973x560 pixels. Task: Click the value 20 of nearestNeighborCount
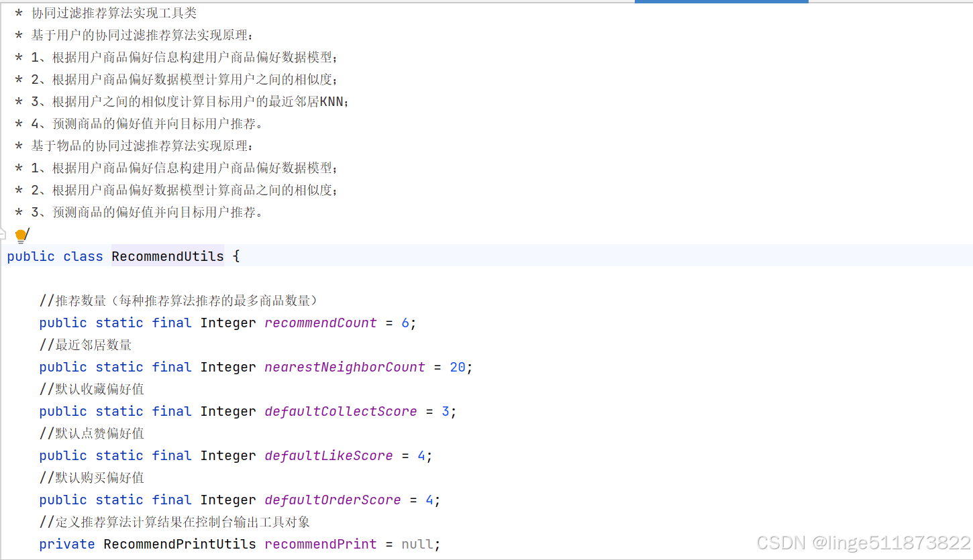[458, 367]
